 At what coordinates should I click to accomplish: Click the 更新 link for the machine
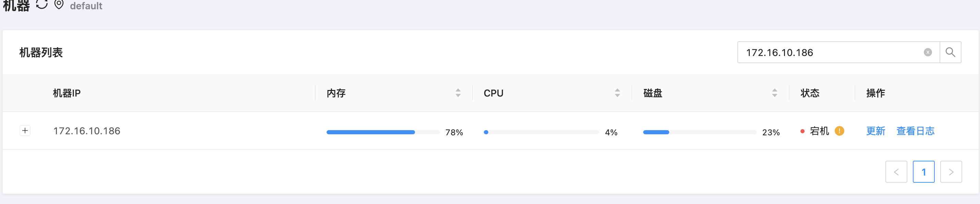point(875,131)
